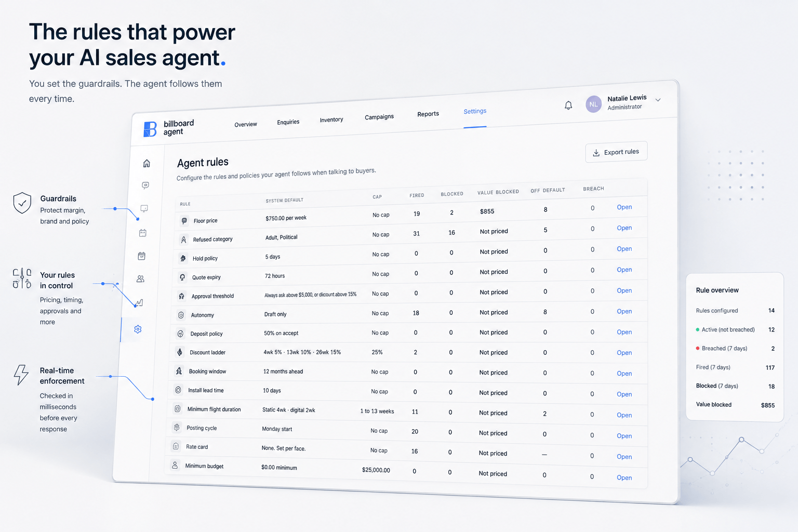Select the Settings tab

(x=475, y=111)
